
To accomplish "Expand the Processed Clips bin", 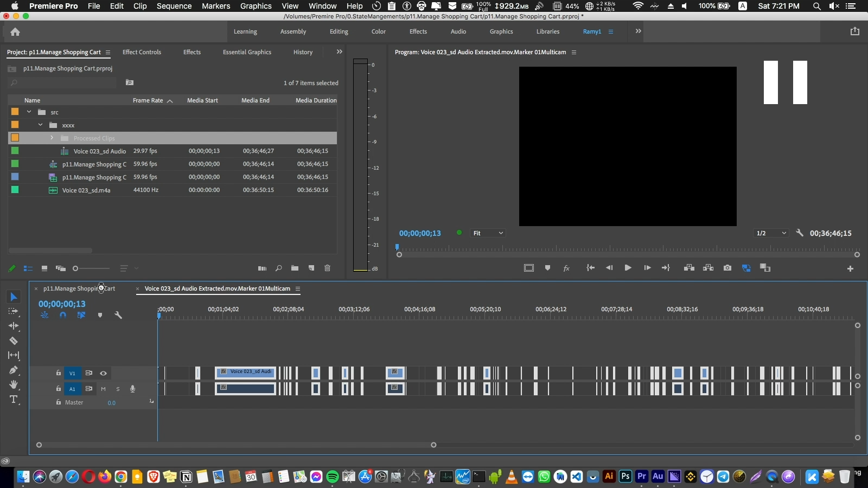I will pyautogui.click(x=52, y=138).
